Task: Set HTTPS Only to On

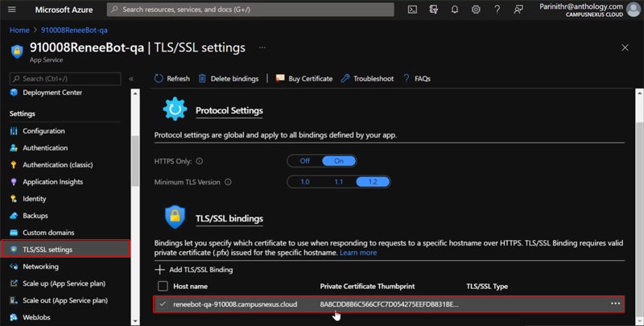Action: (339, 161)
